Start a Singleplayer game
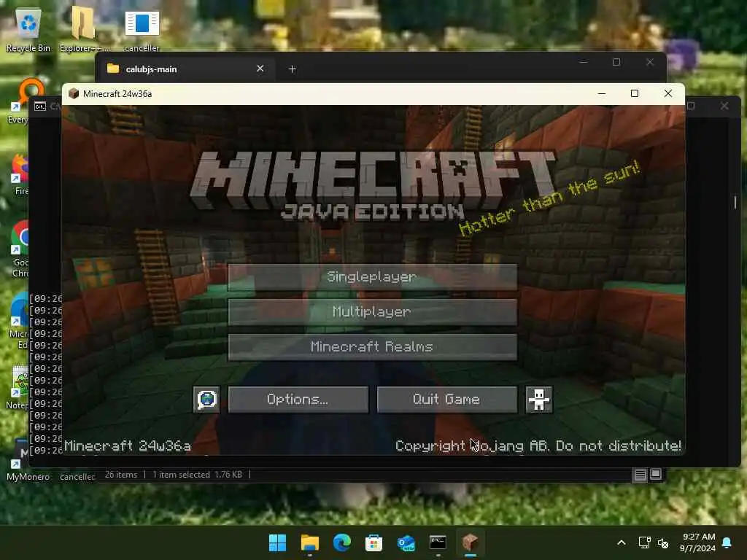This screenshot has width=747, height=560. [372, 277]
